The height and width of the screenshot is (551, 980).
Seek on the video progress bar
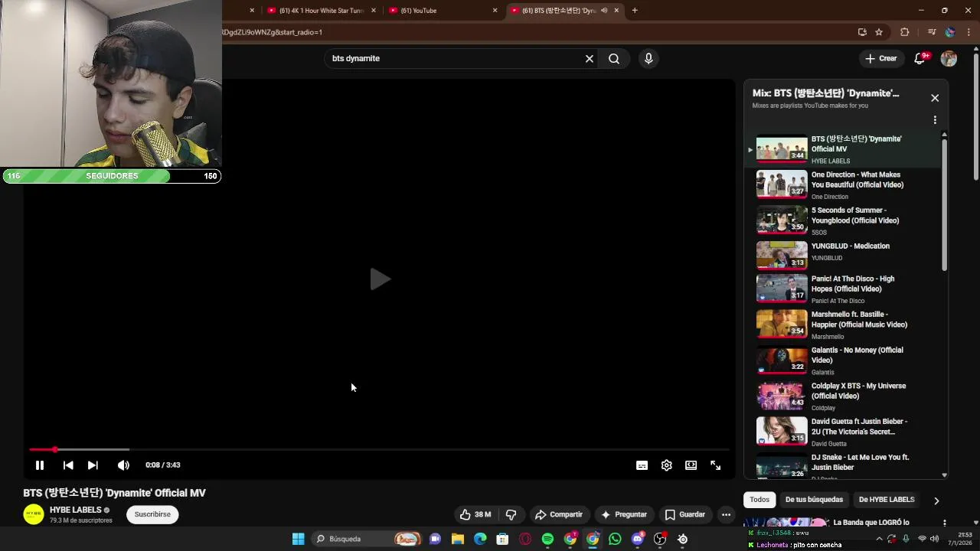(379, 449)
